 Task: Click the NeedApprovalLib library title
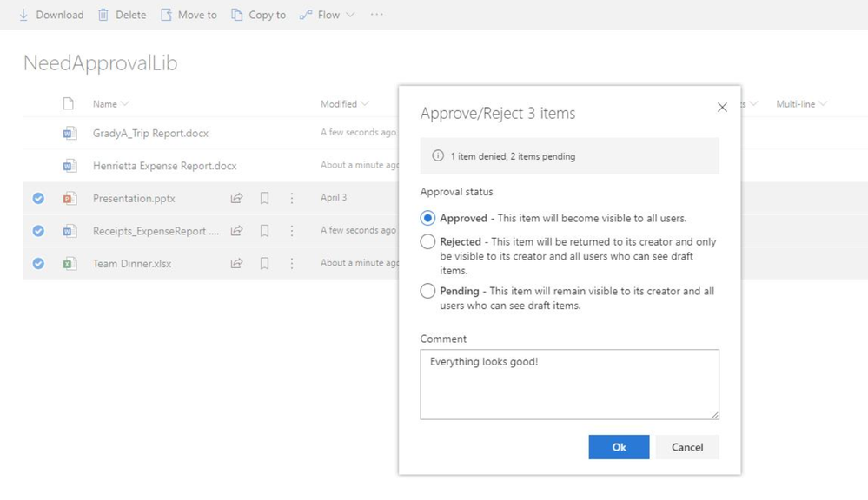click(x=100, y=63)
